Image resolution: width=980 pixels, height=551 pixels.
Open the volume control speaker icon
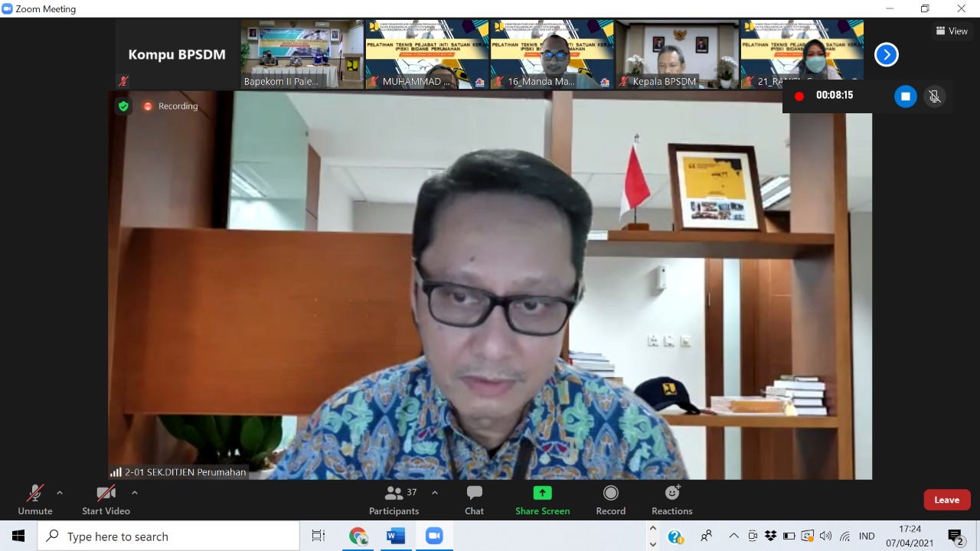tap(825, 536)
